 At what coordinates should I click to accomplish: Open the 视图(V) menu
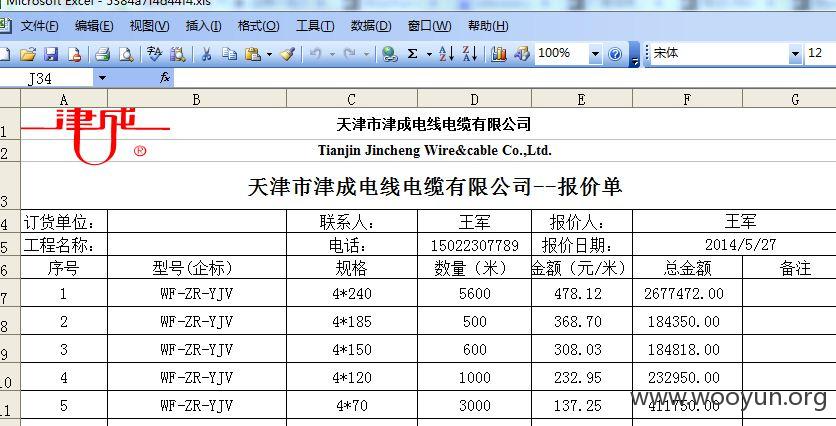point(149,26)
